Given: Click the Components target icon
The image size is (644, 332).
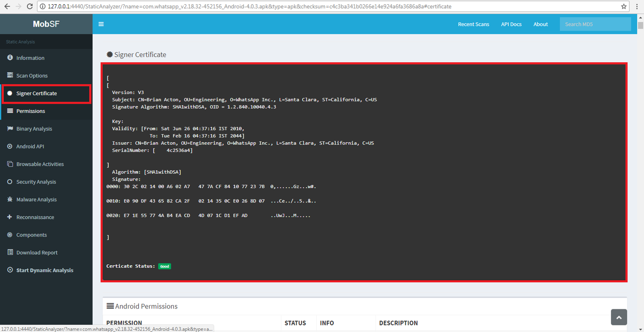Looking at the screenshot, I should tap(10, 234).
